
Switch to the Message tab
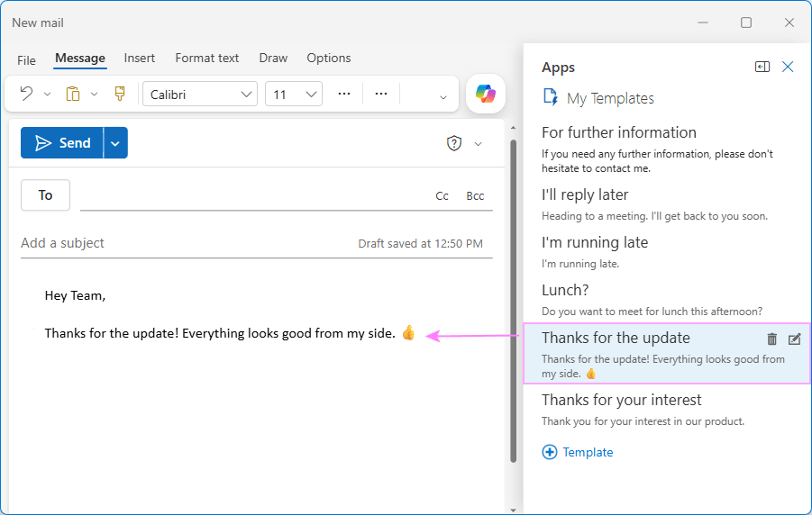80,58
